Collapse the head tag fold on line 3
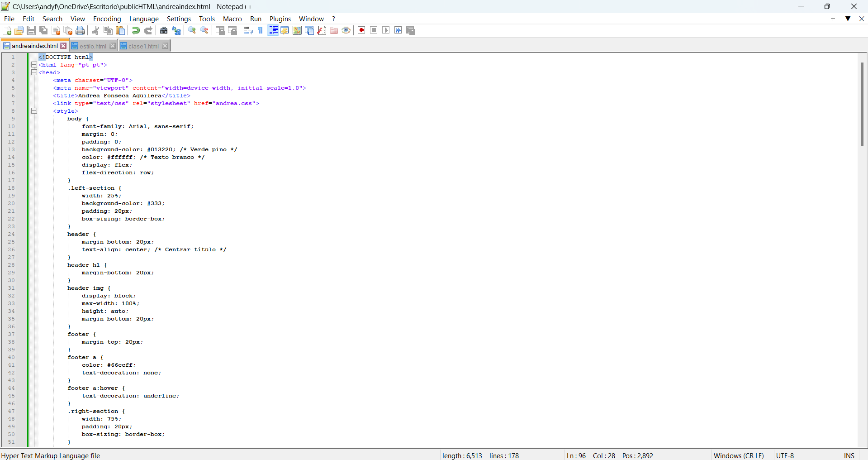 [x=34, y=72]
